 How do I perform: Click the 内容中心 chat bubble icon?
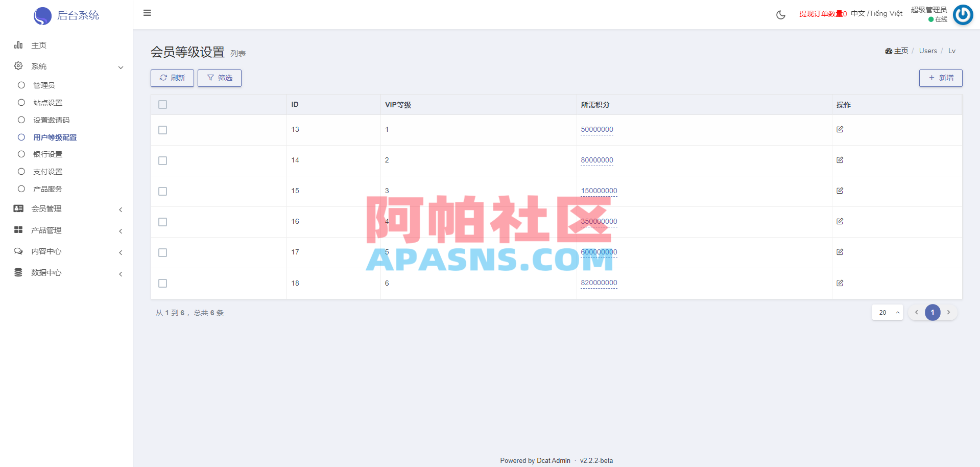click(18, 251)
